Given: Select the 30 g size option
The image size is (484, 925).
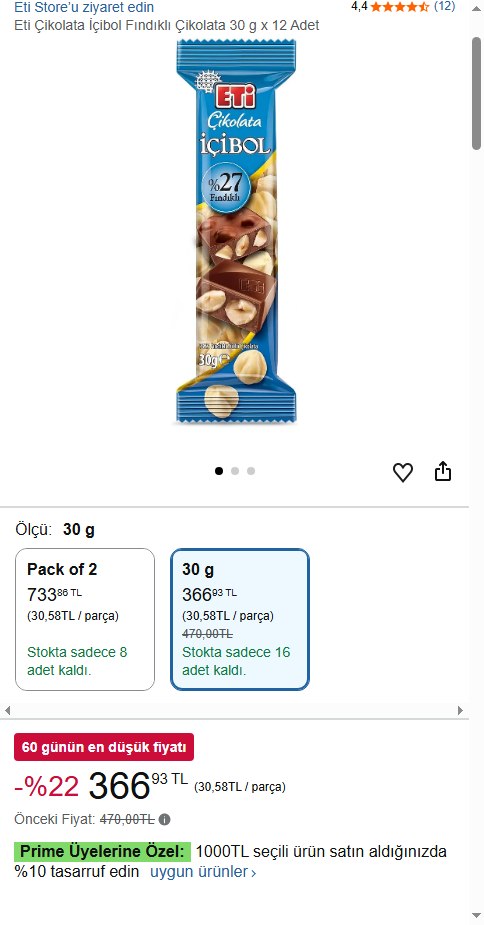Looking at the screenshot, I should click(240, 619).
